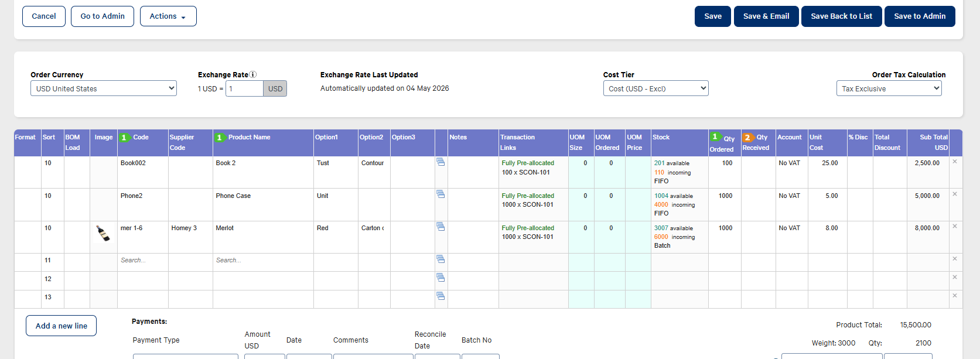
Task: Remove empty line 12 with X
Action: pos(955,277)
